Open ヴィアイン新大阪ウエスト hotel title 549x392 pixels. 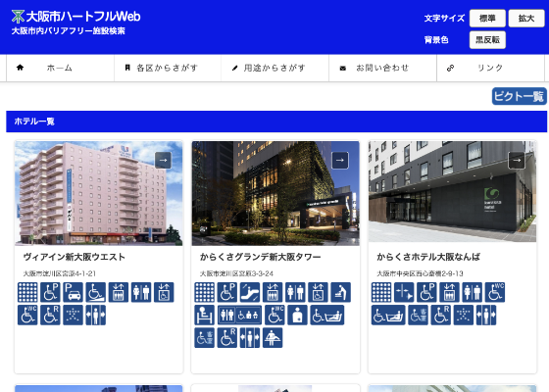click(75, 257)
